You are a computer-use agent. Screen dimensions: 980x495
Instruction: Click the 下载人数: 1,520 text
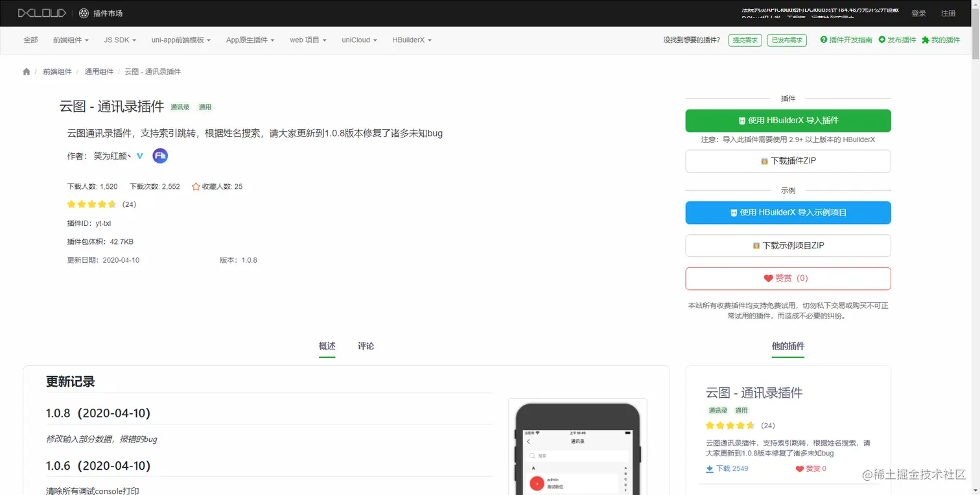coord(93,187)
